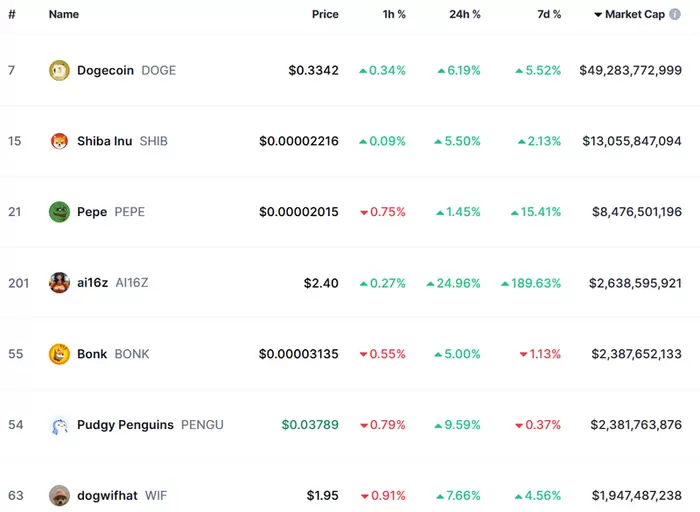Click the ai16z price $2.40
The height and width of the screenshot is (512, 700).
[x=321, y=283]
